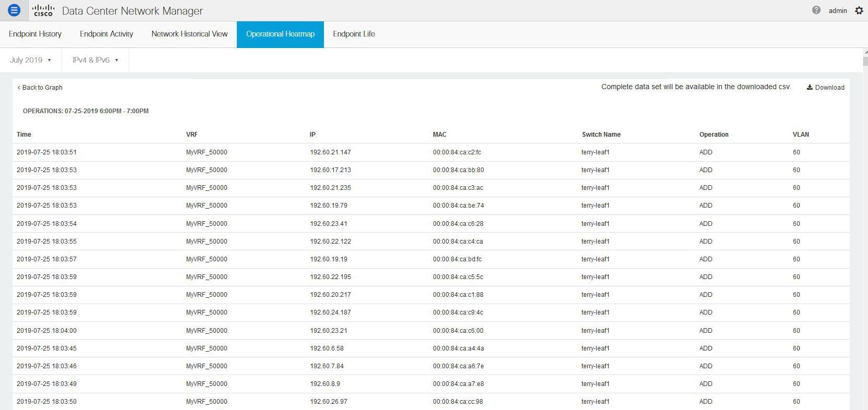Click MAC address 00:00:84:ca:c4:ca
This screenshot has height=410, width=868.
[458, 242]
